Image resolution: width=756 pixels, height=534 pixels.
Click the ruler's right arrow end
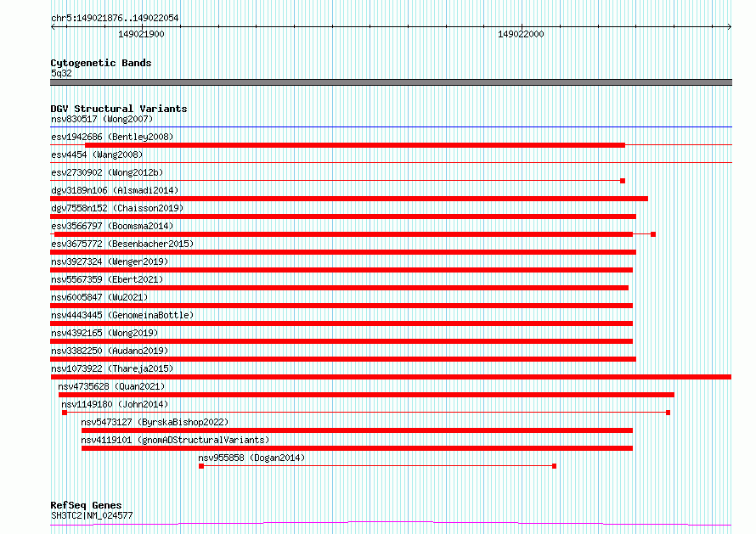[x=729, y=26]
